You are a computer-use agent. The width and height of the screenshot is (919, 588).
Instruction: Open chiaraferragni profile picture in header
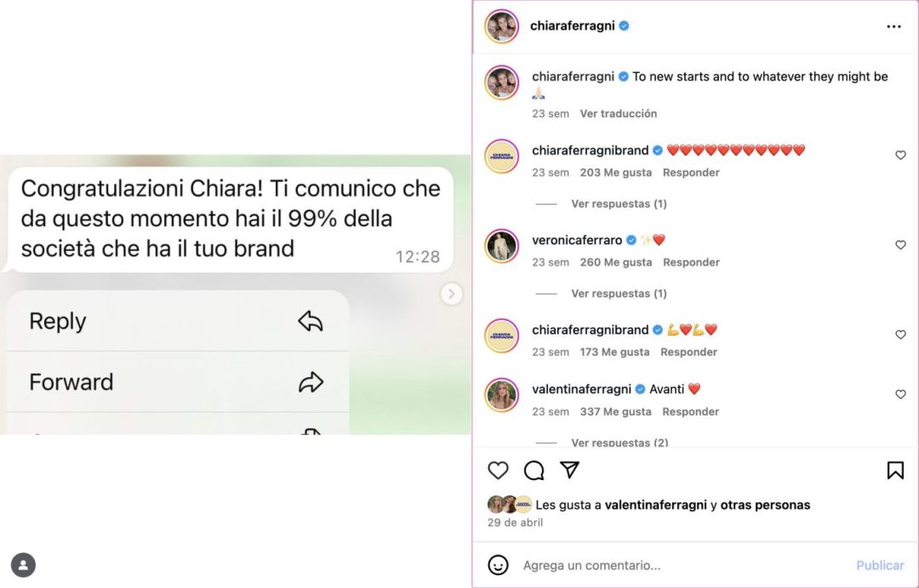click(x=502, y=26)
